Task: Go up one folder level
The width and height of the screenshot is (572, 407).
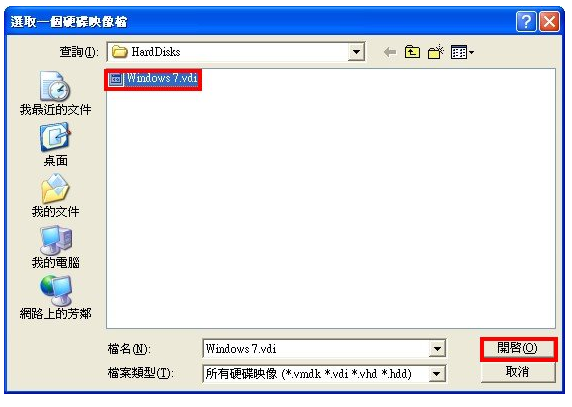Action: pyautogui.click(x=412, y=52)
